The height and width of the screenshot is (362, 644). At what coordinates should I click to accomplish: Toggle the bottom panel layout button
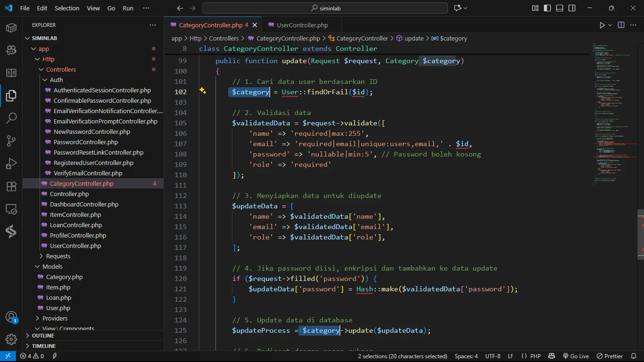point(560,8)
